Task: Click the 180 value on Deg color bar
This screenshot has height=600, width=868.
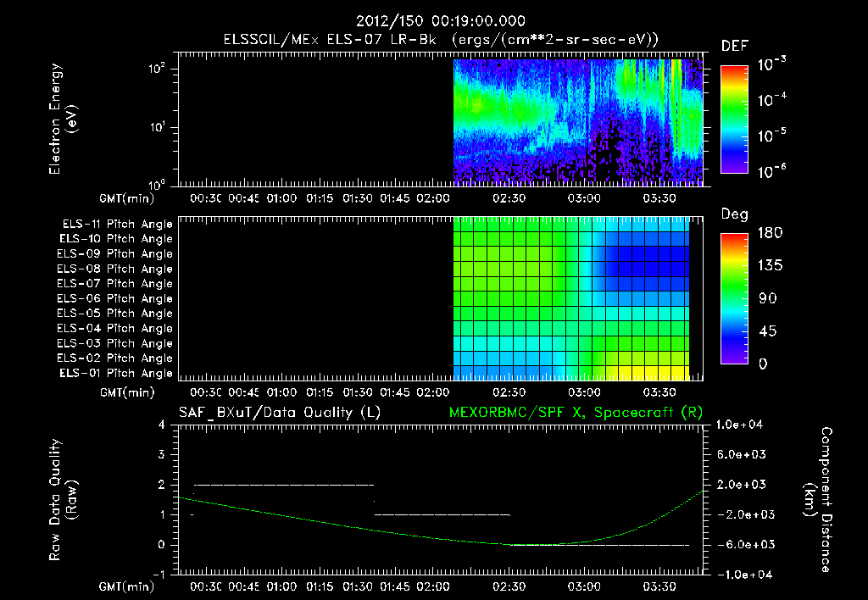Action: 770,233
